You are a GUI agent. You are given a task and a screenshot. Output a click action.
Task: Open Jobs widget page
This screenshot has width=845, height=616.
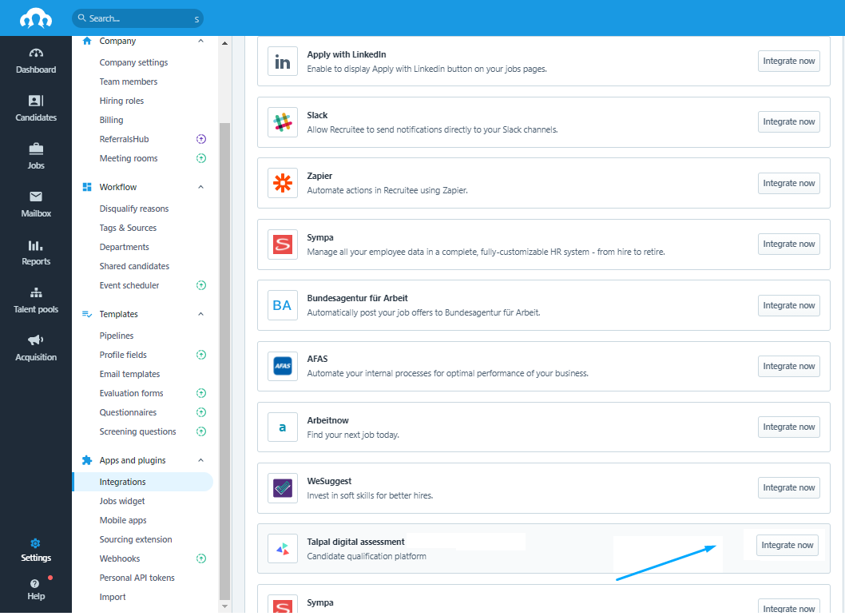point(121,501)
